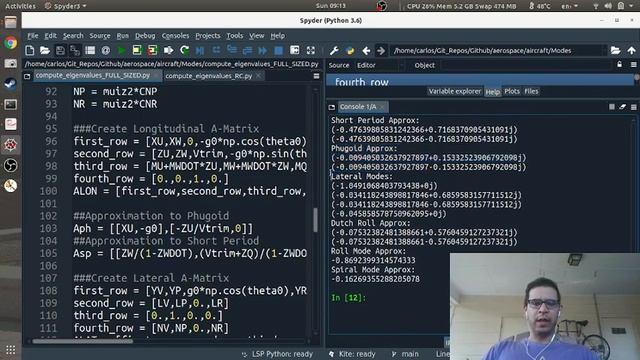Screen dimensions: 640x360
Task: Browse for a working directory folder icon
Action: (x=616, y=51)
